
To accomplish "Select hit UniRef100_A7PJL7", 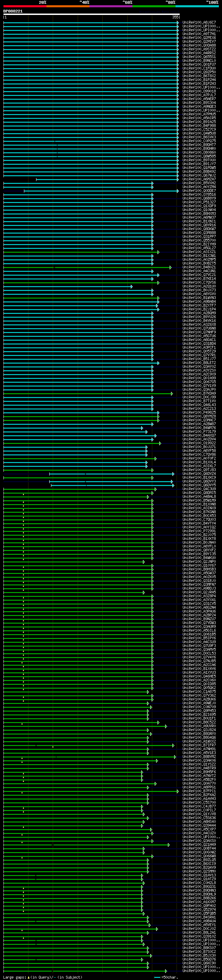I will [199, 95].
